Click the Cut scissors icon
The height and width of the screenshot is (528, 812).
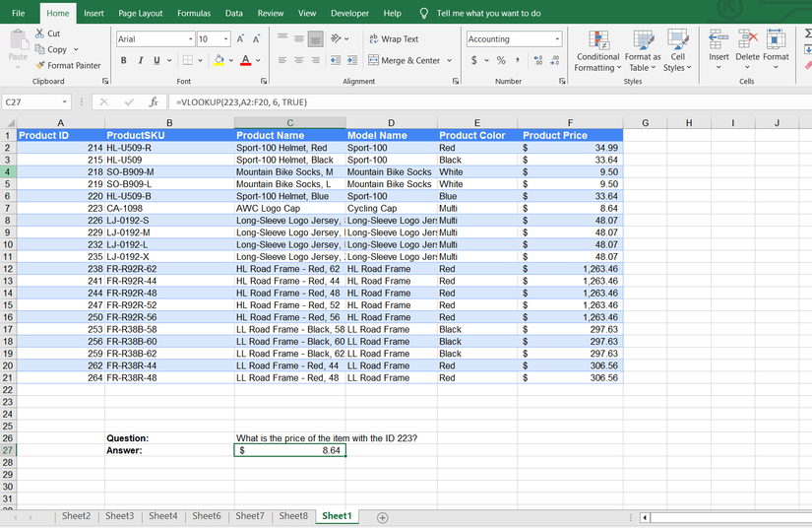coord(40,33)
